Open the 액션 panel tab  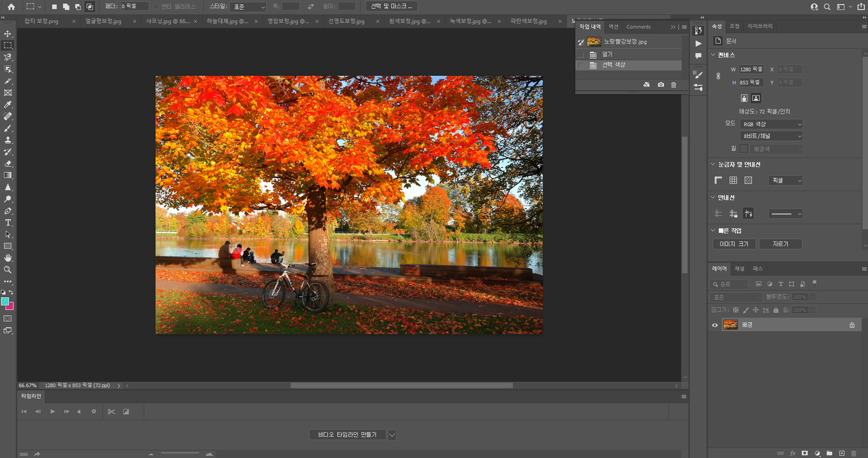click(x=614, y=27)
